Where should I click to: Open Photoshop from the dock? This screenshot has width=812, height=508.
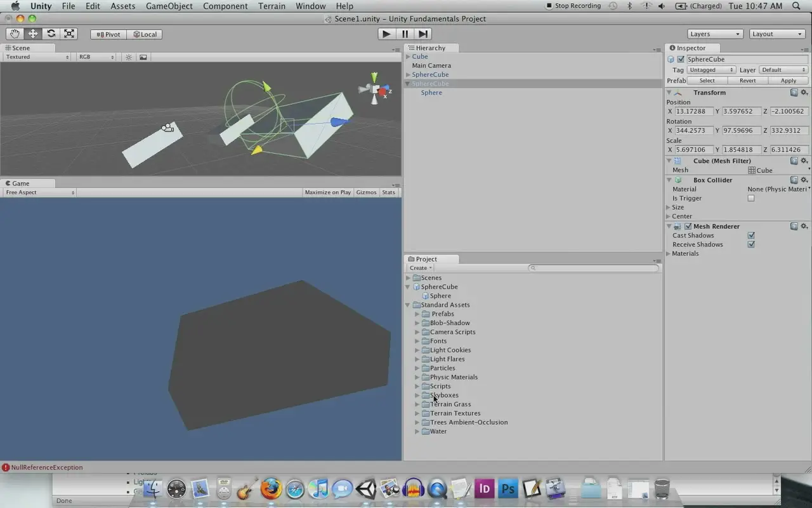(x=507, y=488)
